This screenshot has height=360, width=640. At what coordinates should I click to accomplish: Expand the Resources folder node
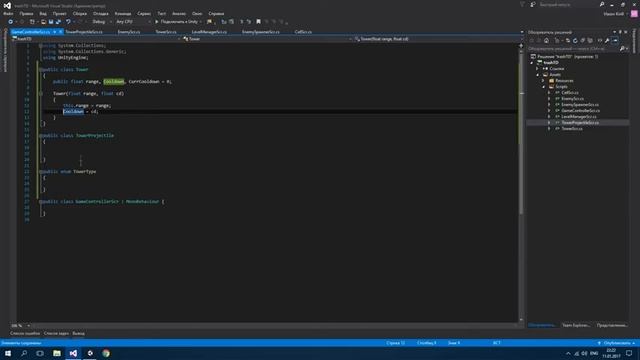[x=543, y=81]
